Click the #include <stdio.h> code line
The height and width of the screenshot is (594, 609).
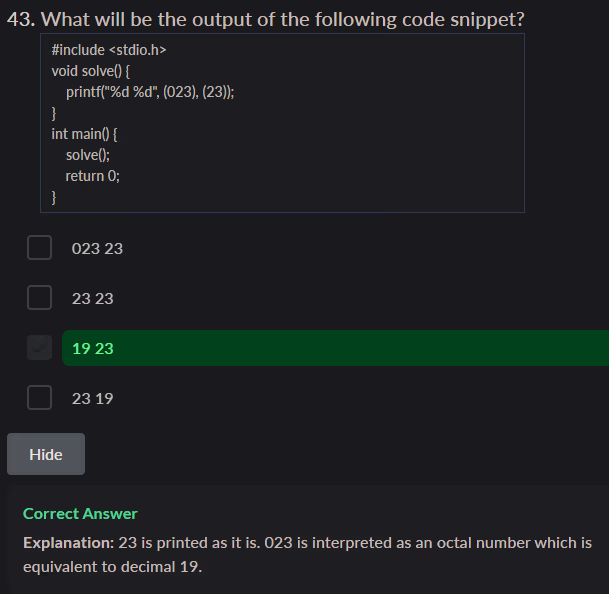[108, 49]
